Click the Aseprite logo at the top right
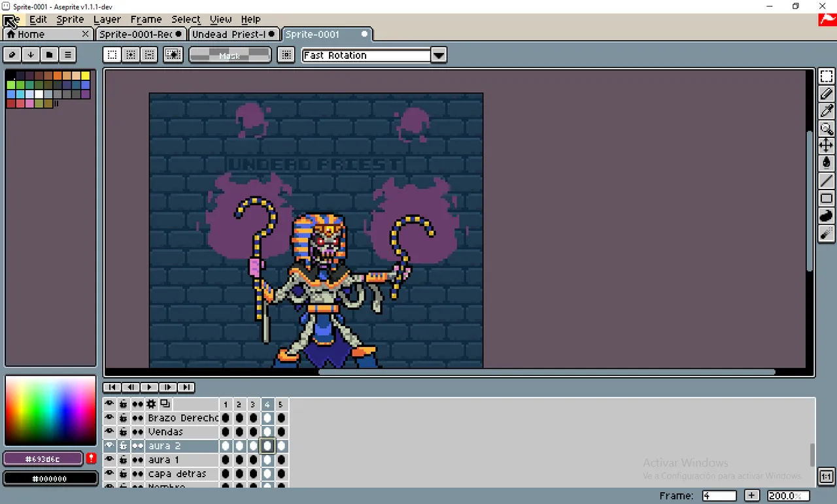 [x=827, y=20]
